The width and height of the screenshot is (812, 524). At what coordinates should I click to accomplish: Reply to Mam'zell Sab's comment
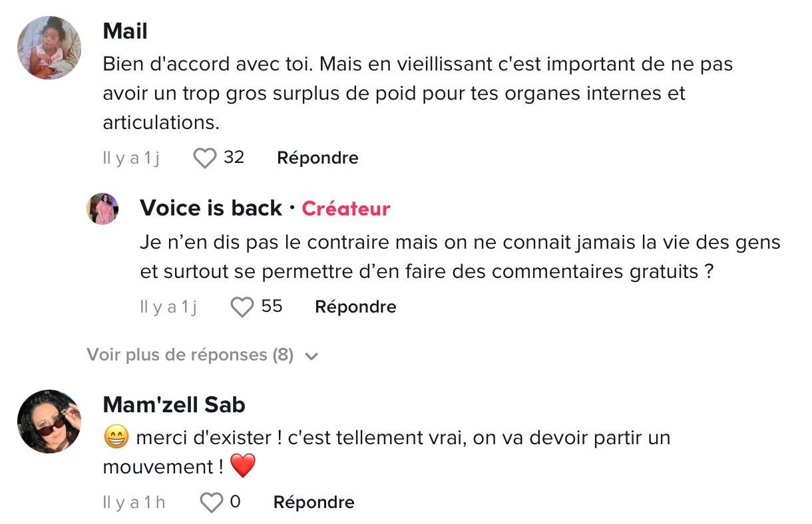313,503
